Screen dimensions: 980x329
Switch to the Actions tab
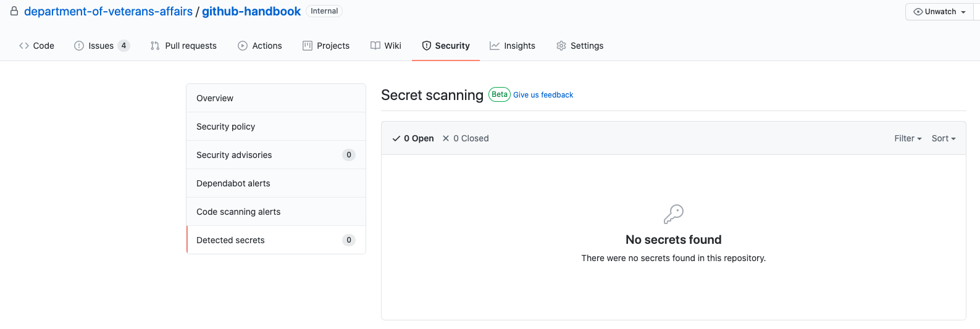tap(260, 46)
